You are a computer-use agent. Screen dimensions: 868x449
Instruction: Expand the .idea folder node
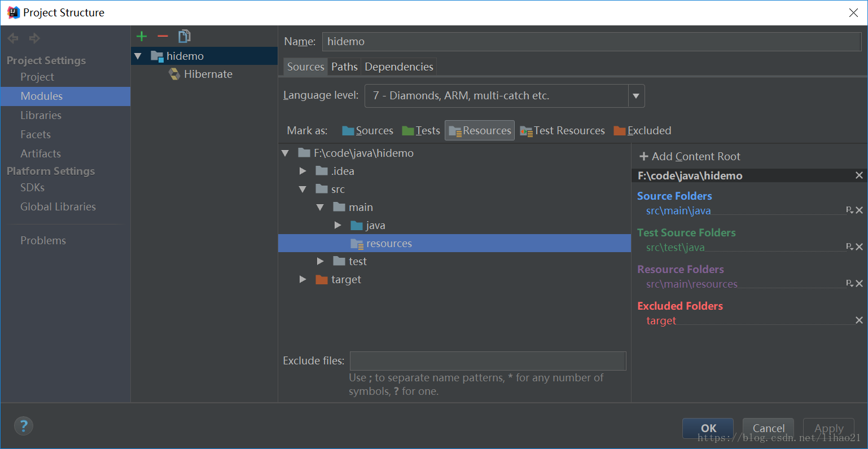(303, 171)
